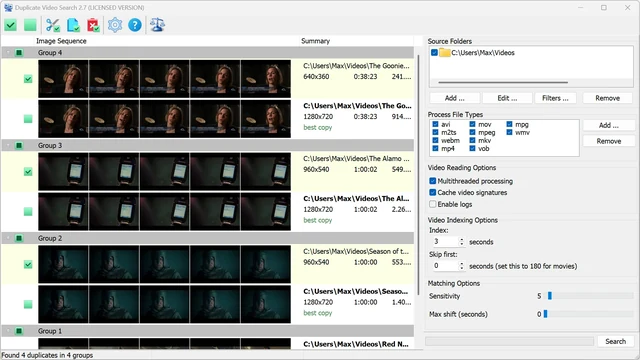640x360 pixels.
Task: Click the Image Sequence column header
Action: (x=61, y=41)
